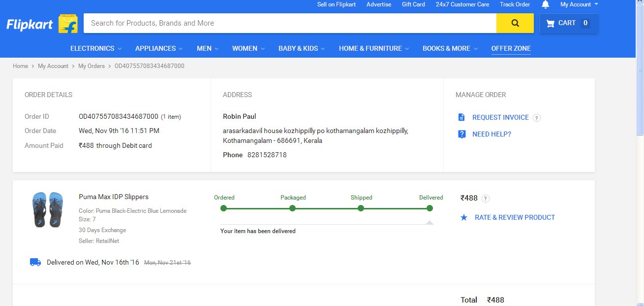This screenshot has width=644, height=306.
Task: Click the order ID OD407557083434687000 in breadcrumb
Action: (150, 66)
